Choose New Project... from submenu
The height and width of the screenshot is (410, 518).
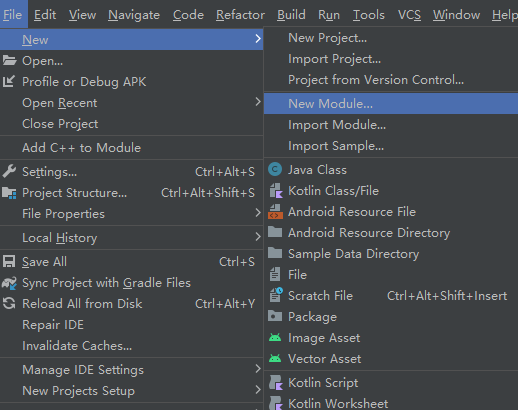[x=391, y=38]
